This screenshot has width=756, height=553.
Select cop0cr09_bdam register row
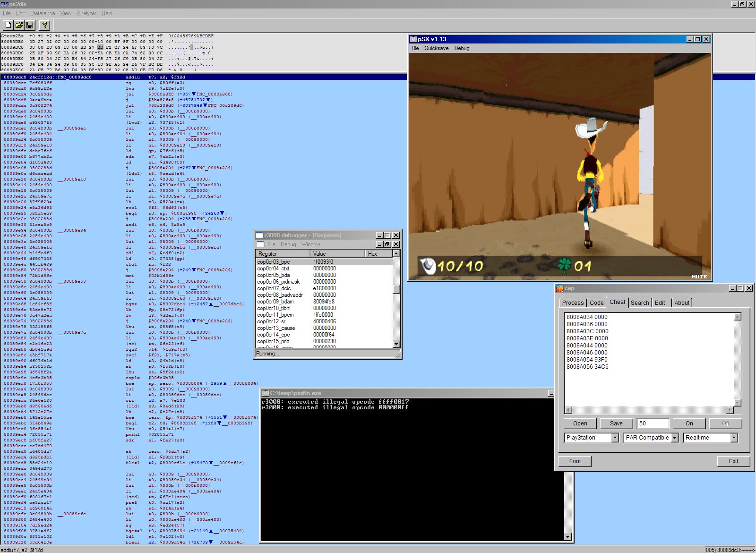click(x=324, y=302)
